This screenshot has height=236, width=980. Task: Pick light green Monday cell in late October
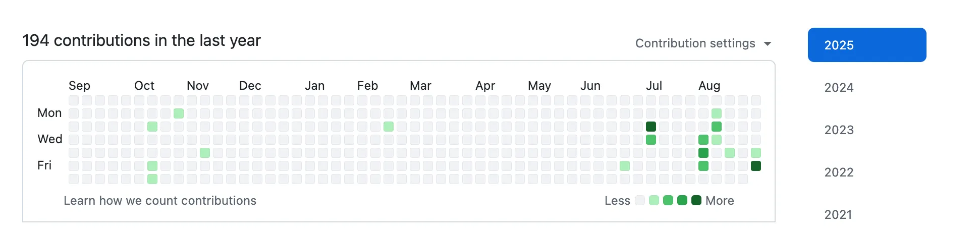click(x=179, y=113)
